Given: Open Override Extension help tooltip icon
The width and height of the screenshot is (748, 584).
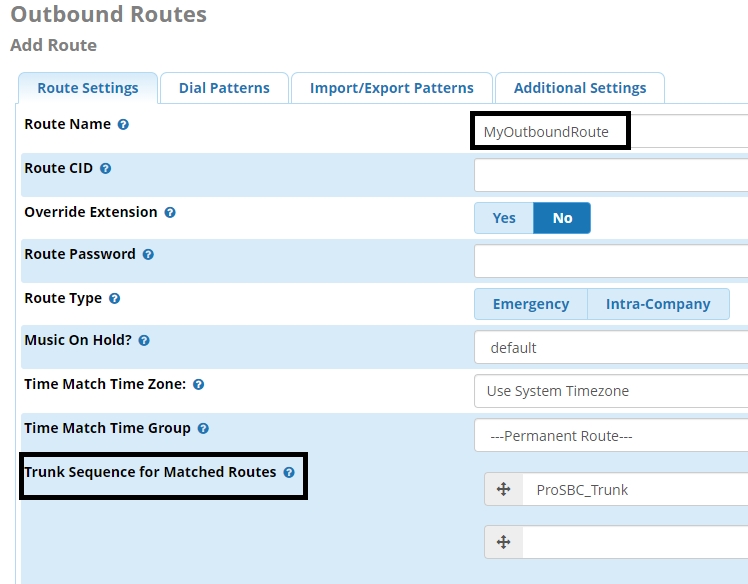Looking at the screenshot, I should [170, 213].
